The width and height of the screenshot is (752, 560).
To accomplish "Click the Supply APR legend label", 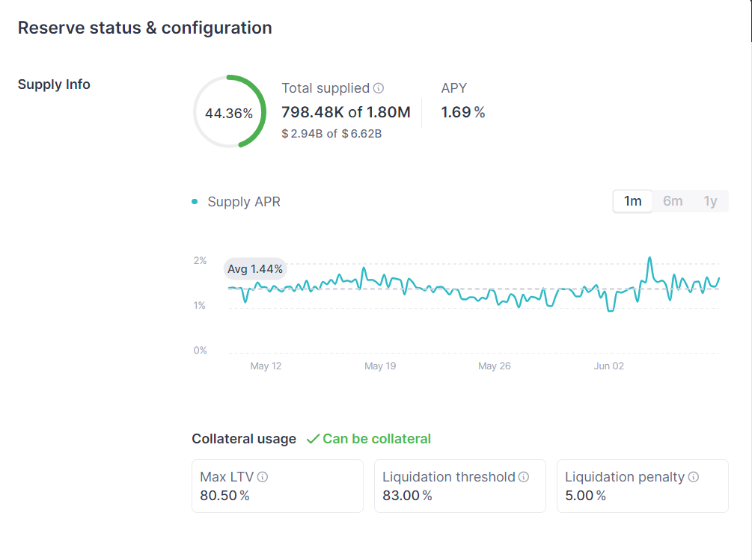I will click(244, 202).
